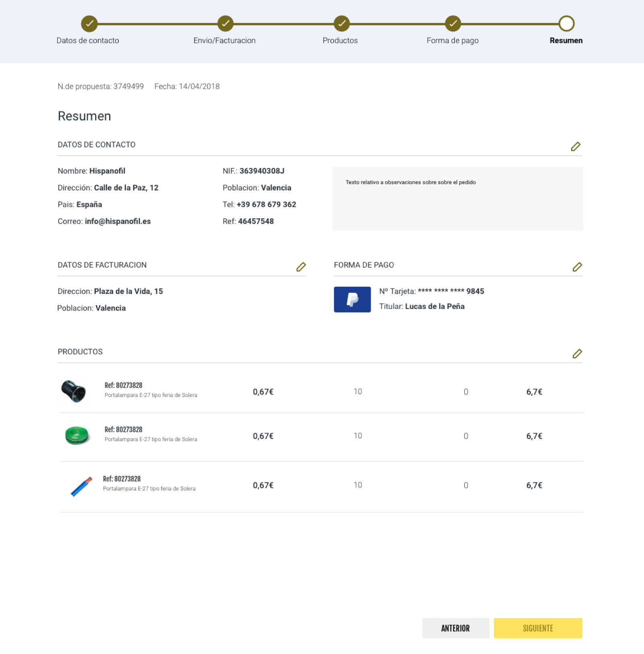Click the PayPal payment icon
The width and height of the screenshot is (644, 654).
tap(352, 300)
